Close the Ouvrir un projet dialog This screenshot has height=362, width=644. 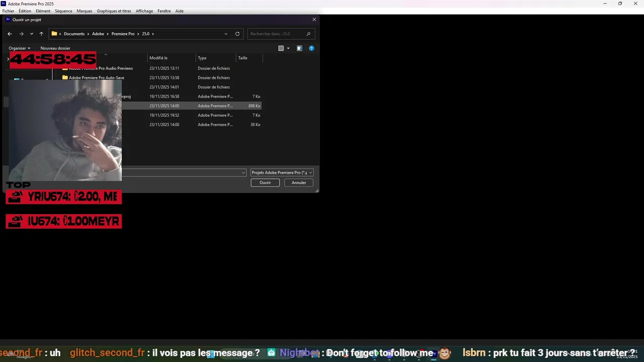coord(314,20)
